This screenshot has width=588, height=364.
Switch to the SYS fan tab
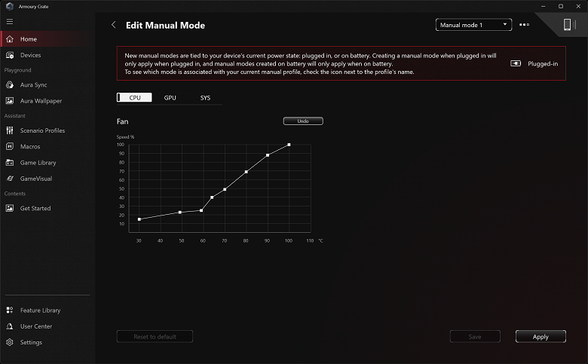205,97
